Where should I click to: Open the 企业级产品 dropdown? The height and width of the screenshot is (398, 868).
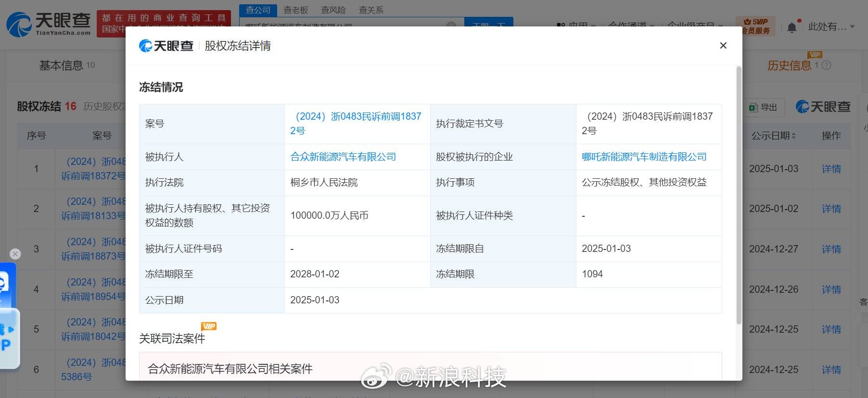tap(695, 25)
